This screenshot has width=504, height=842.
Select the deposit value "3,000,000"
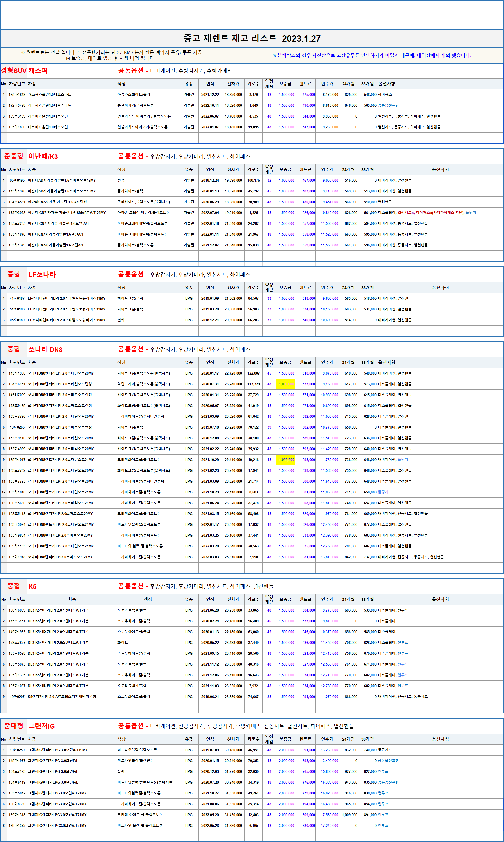286,826
